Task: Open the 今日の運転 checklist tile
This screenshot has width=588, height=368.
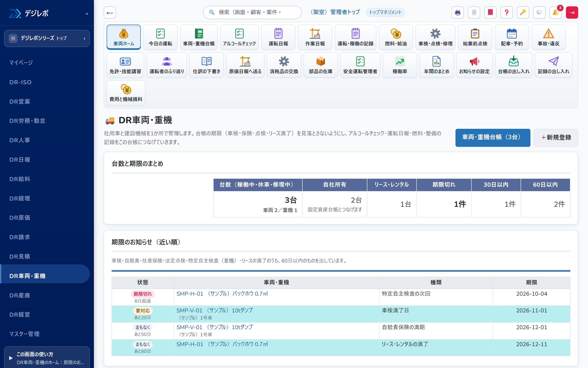Action: [x=160, y=37]
